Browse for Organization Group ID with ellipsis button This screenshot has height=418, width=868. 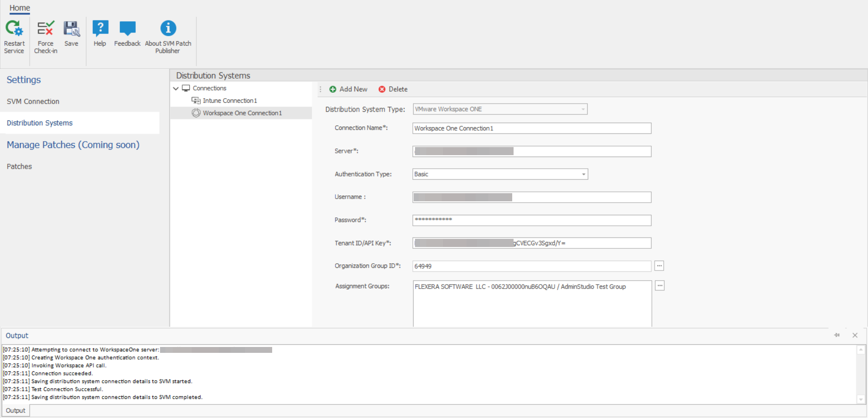[x=660, y=266]
